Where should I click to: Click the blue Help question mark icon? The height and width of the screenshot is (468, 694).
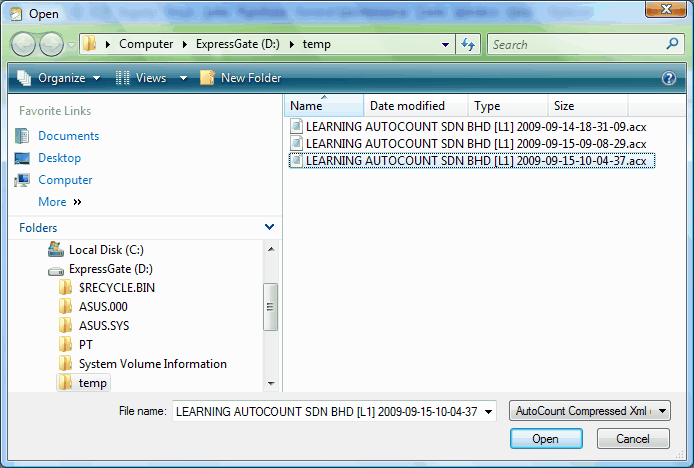669,78
